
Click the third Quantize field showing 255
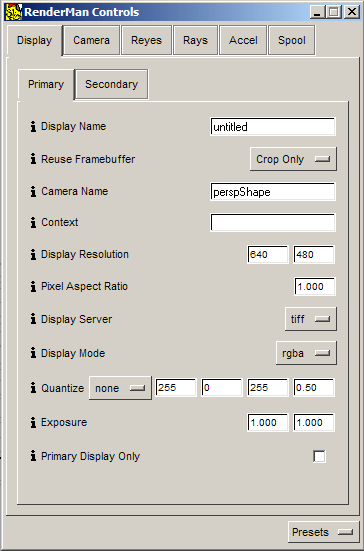click(268, 388)
